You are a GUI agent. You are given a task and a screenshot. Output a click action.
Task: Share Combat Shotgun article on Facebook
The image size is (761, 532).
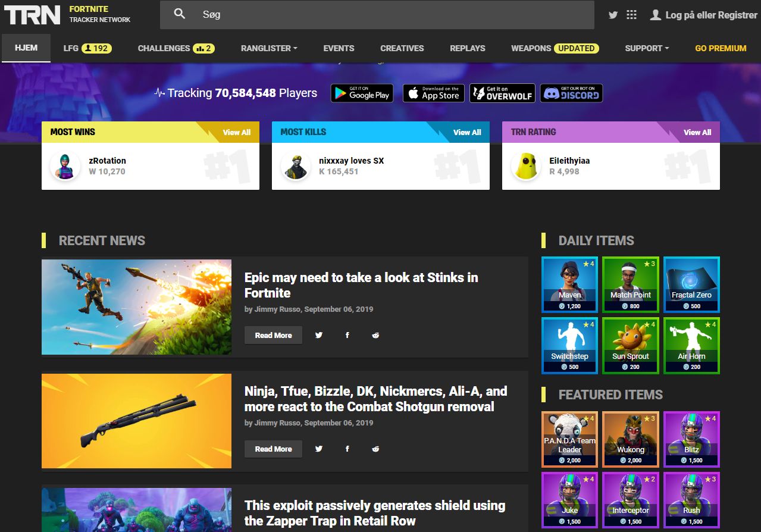(x=347, y=449)
